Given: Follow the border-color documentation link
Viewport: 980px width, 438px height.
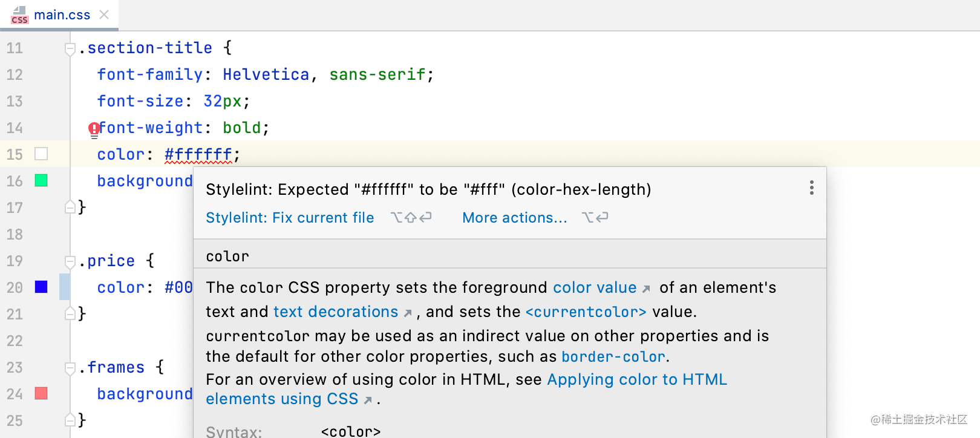Looking at the screenshot, I should coord(613,357).
